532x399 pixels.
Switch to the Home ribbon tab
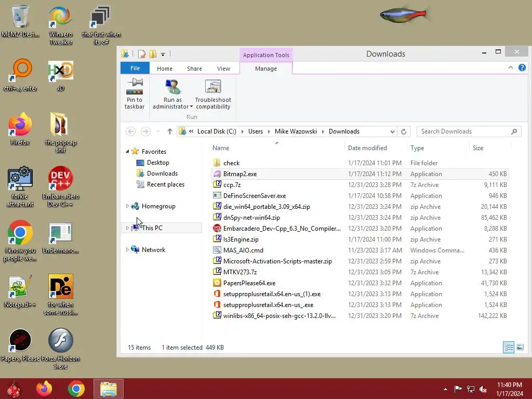[x=165, y=69]
